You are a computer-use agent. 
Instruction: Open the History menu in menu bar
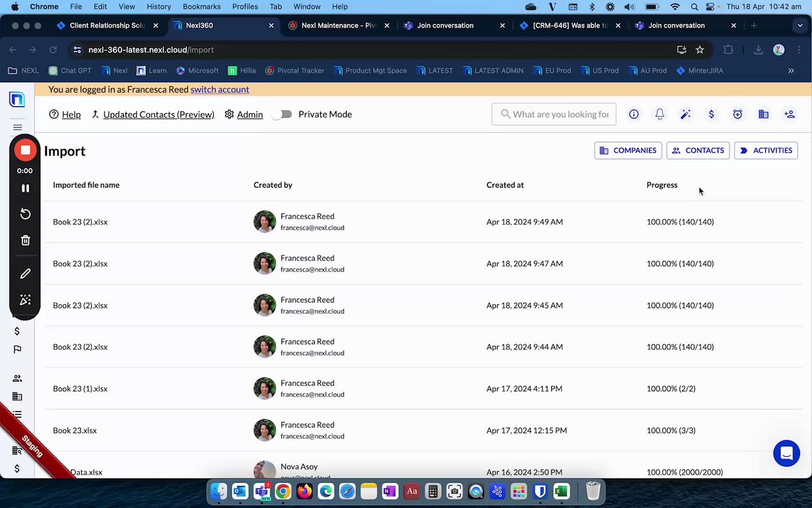159,6
